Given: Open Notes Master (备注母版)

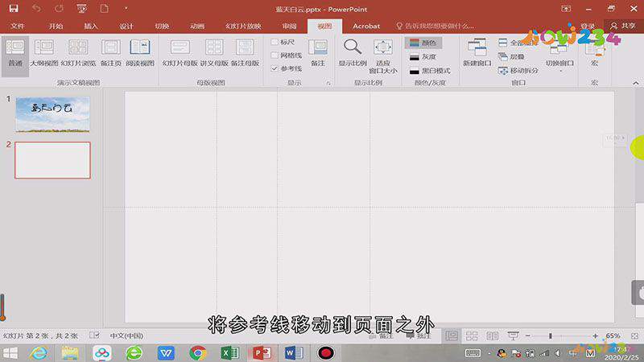Looking at the screenshot, I should (x=245, y=54).
